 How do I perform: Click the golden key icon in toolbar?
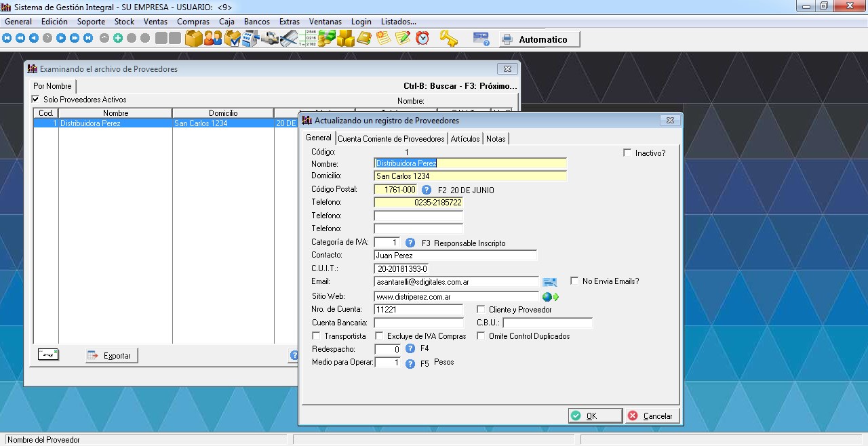[448, 39]
